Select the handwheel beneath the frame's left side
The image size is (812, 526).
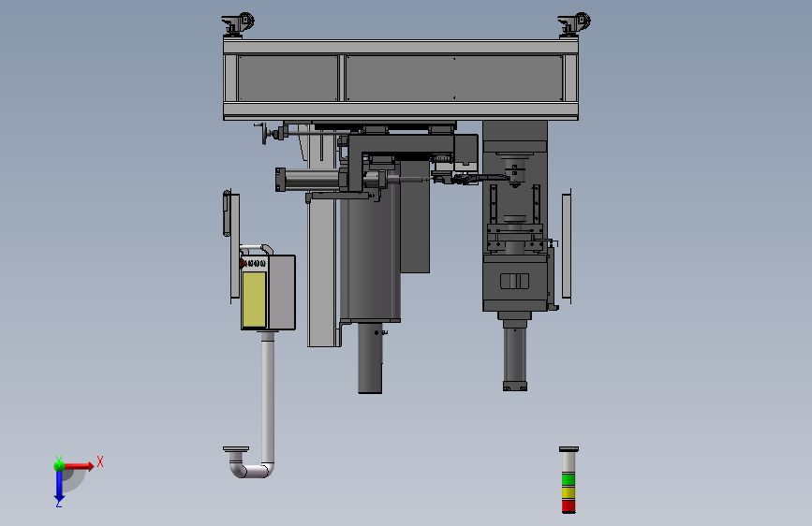[263, 134]
